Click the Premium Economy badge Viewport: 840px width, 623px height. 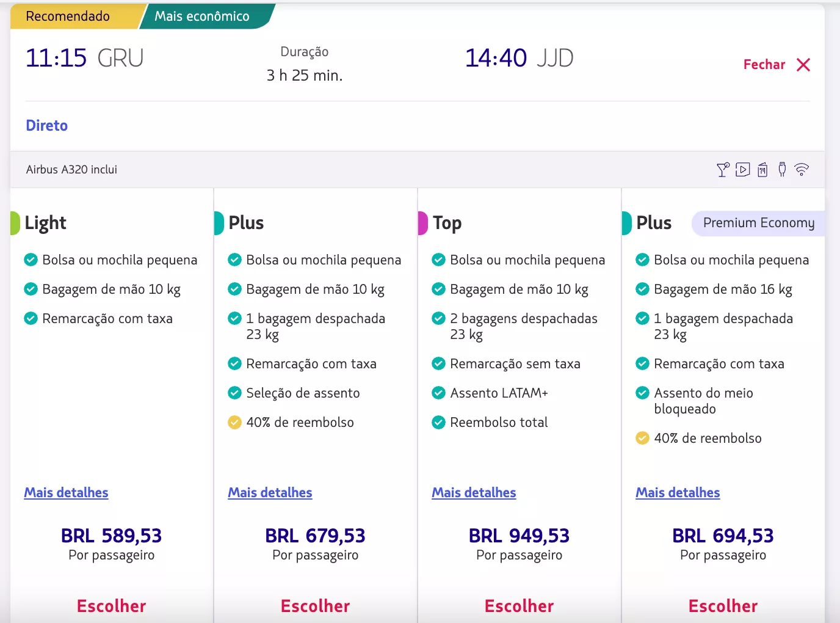click(758, 223)
